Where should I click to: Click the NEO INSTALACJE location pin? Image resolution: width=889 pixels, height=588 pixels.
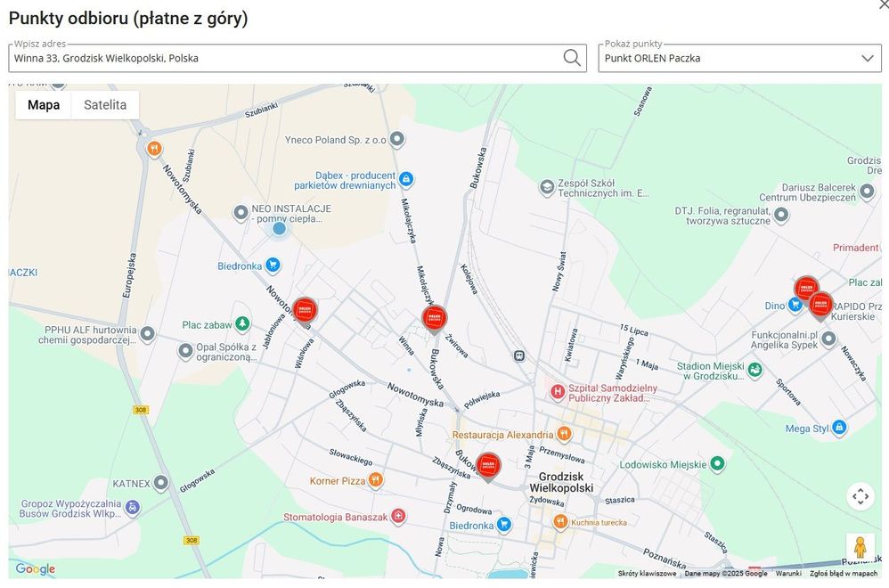(x=241, y=213)
